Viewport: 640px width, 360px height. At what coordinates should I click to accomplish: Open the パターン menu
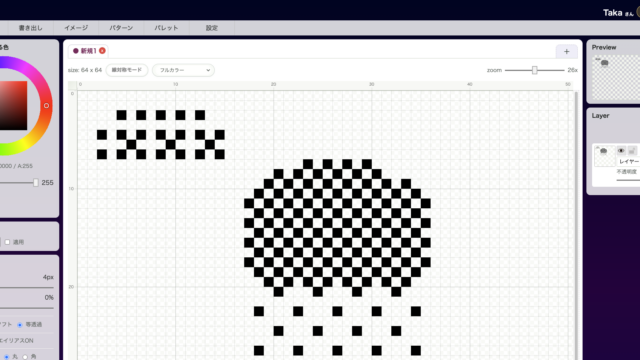pos(121,28)
